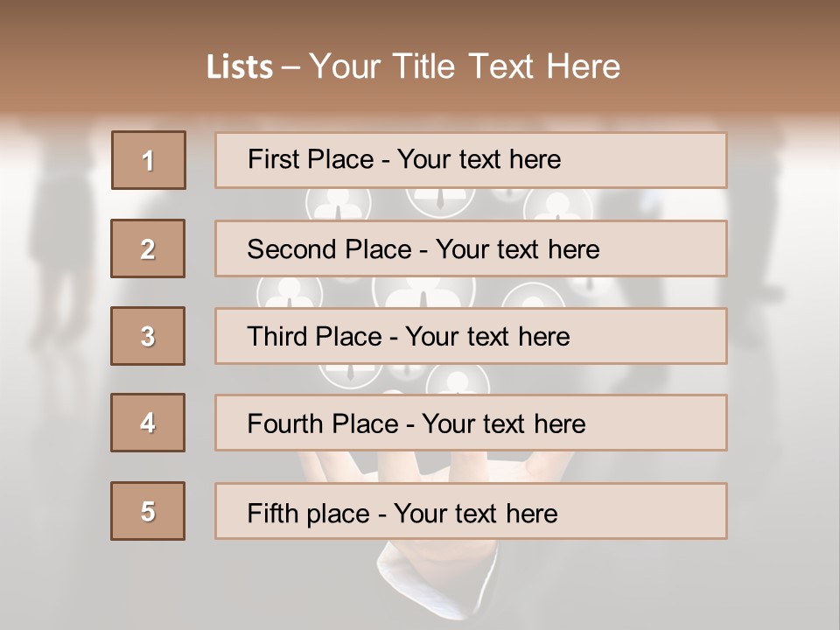Click the 'Second Place - Your text here' bar
Viewport: 840px width, 630px height.
[471, 248]
